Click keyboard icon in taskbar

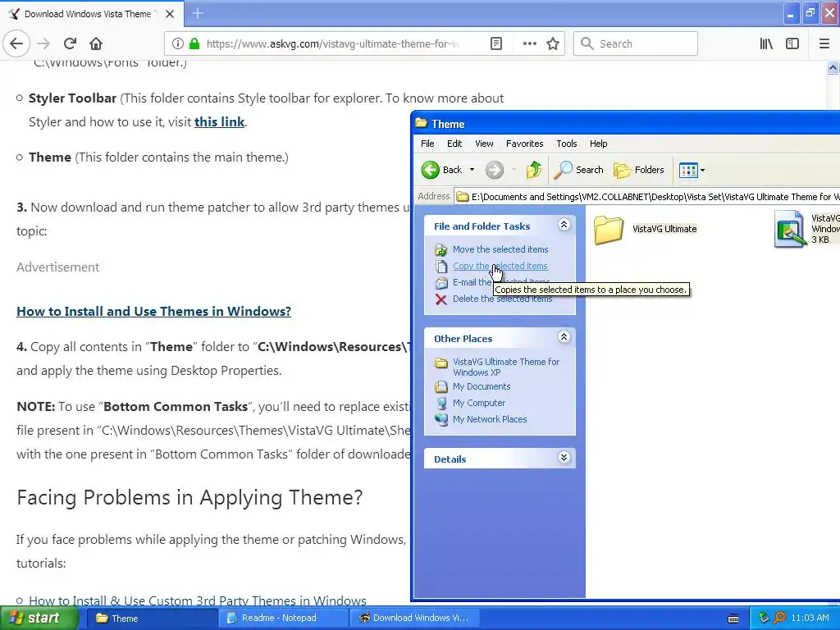tap(733, 619)
